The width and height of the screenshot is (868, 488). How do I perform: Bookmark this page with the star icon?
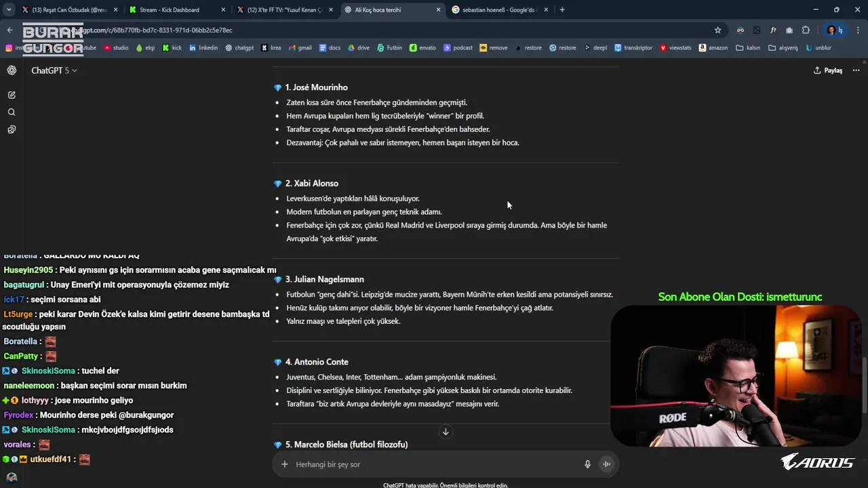coord(718,30)
